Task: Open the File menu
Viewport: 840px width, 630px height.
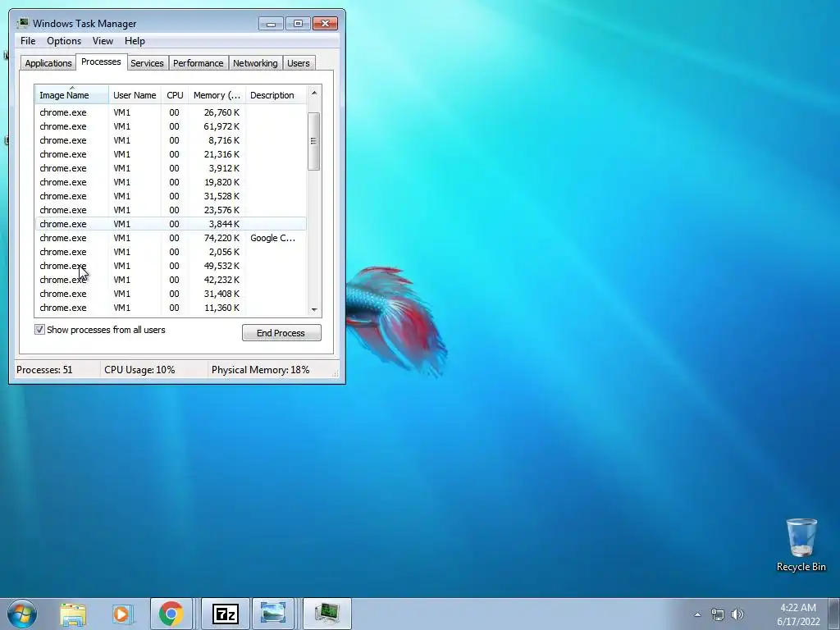Action: pos(28,41)
